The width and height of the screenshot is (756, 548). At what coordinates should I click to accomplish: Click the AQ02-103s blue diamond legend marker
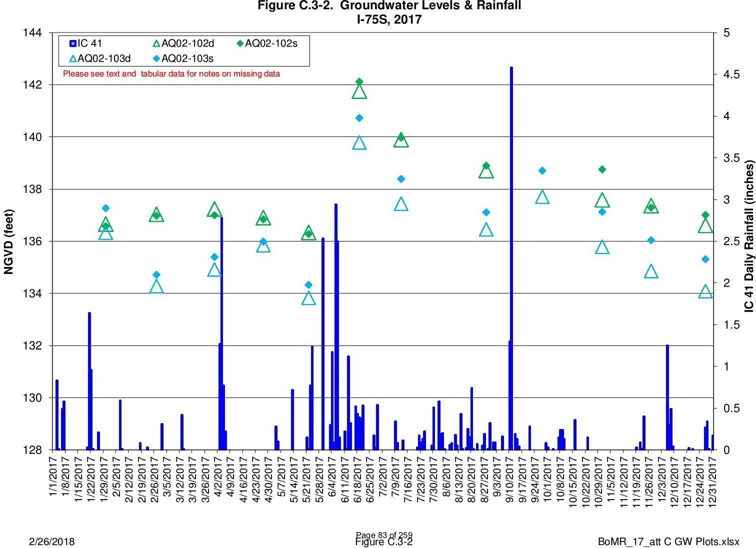coord(156,58)
